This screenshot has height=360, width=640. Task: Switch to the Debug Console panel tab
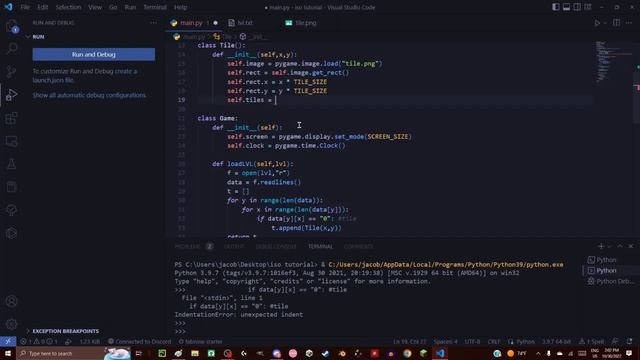[x=276, y=246]
